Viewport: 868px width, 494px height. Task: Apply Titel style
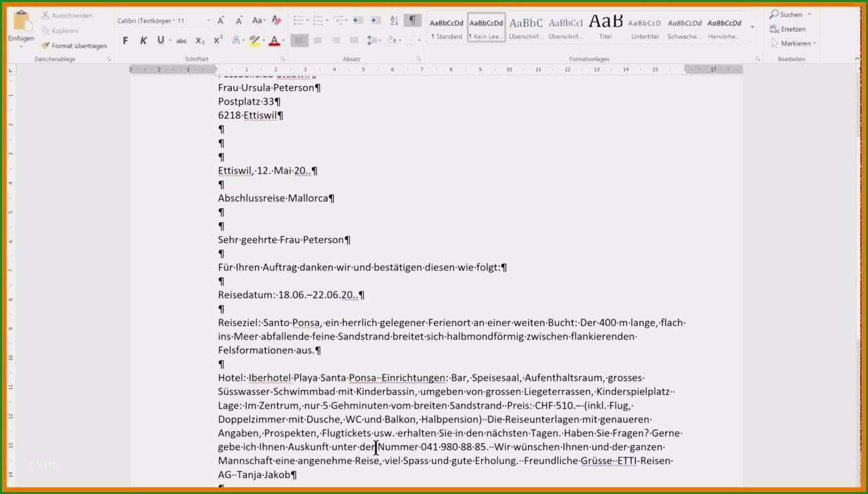(x=606, y=27)
